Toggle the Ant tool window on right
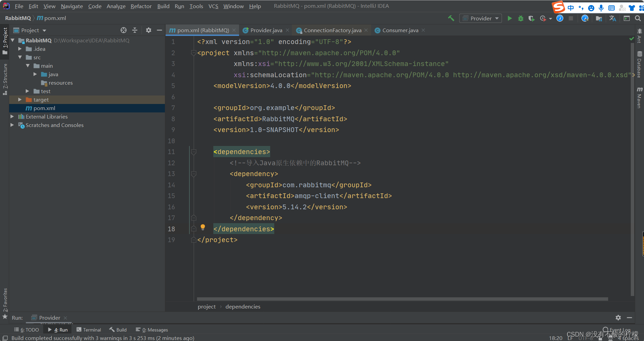This screenshot has width=644, height=341. point(639,36)
